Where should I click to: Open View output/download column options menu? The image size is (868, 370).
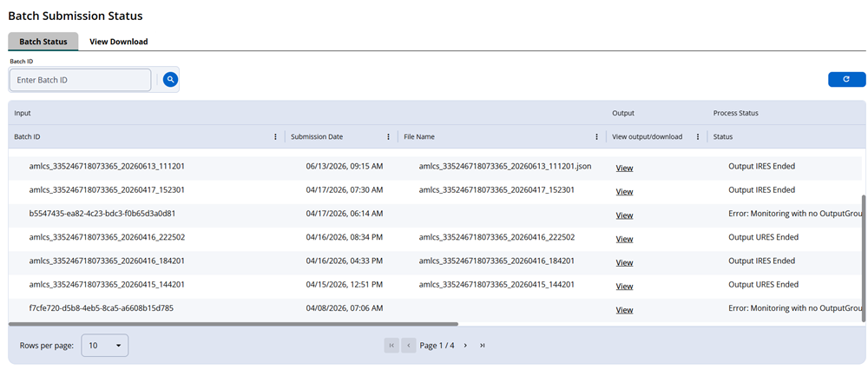click(x=698, y=137)
